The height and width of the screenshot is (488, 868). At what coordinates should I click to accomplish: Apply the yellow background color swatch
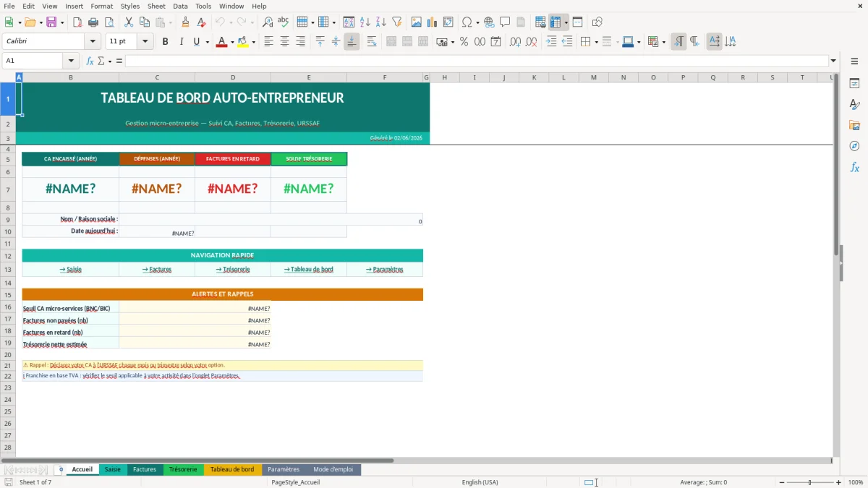tap(242, 42)
